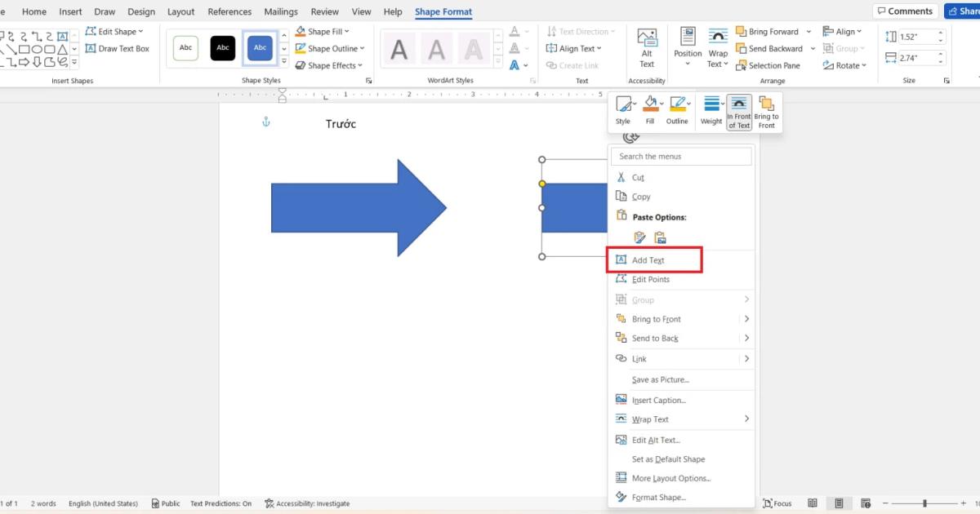Image resolution: width=980 pixels, height=514 pixels.
Task: Open More Layout Options...
Action: (681, 478)
